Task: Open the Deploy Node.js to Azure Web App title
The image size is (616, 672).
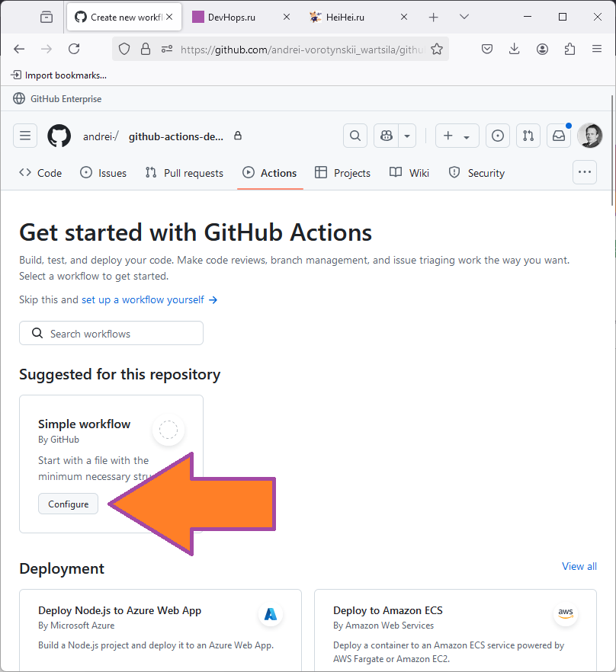Action: click(x=120, y=610)
